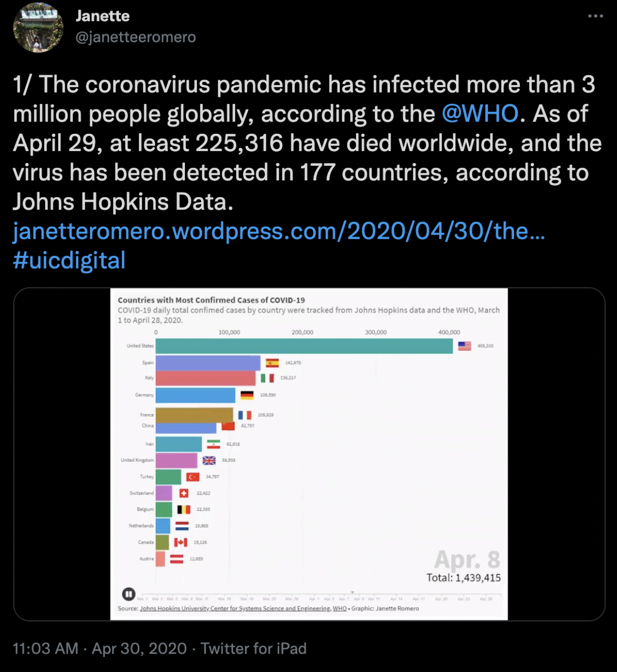The width and height of the screenshot is (617, 672).
Task: Open the three-dot more options menu
Action: pyautogui.click(x=595, y=16)
